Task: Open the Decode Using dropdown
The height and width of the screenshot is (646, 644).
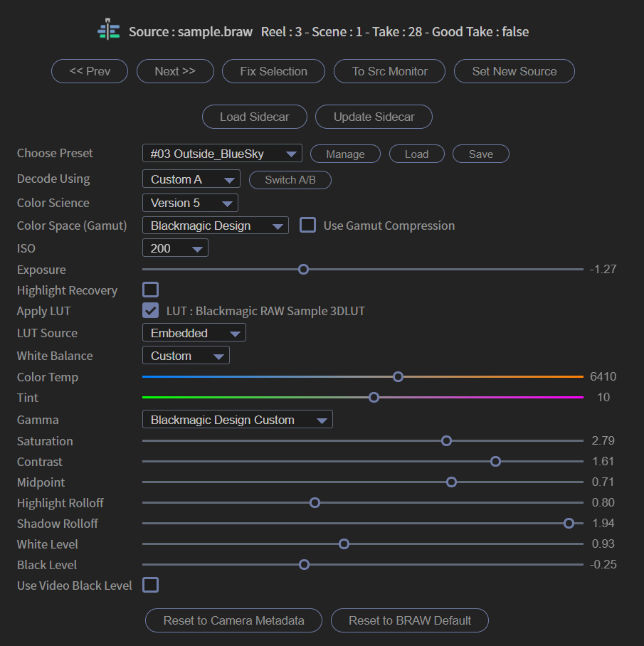Action: tap(191, 179)
